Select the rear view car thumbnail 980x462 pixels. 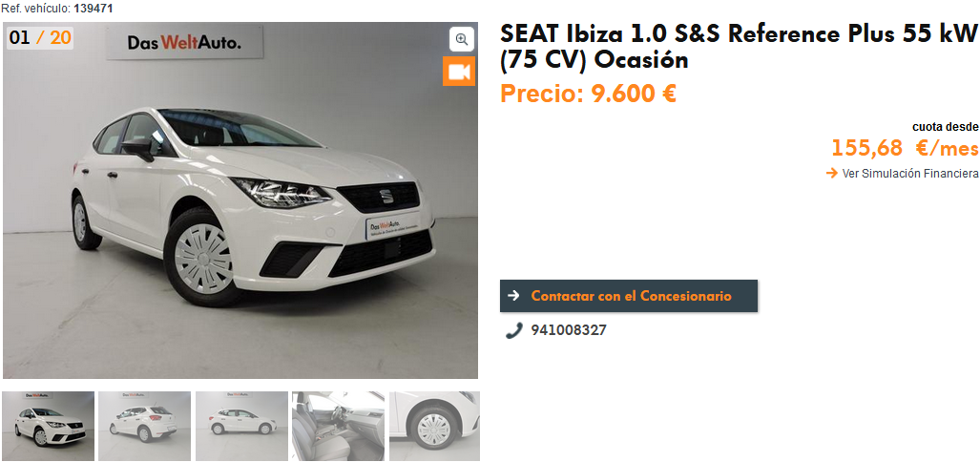pyautogui.click(x=144, y=426)
